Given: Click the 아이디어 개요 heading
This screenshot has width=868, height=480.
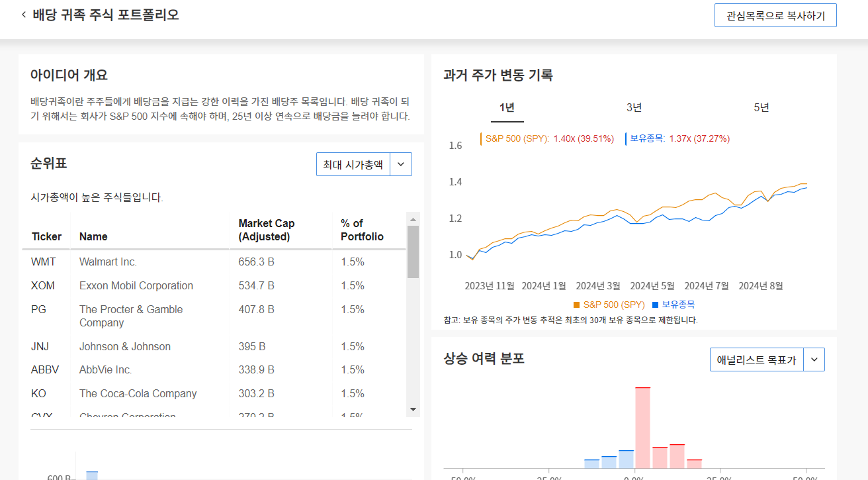Looking at the screenshot, I should 69,75.
